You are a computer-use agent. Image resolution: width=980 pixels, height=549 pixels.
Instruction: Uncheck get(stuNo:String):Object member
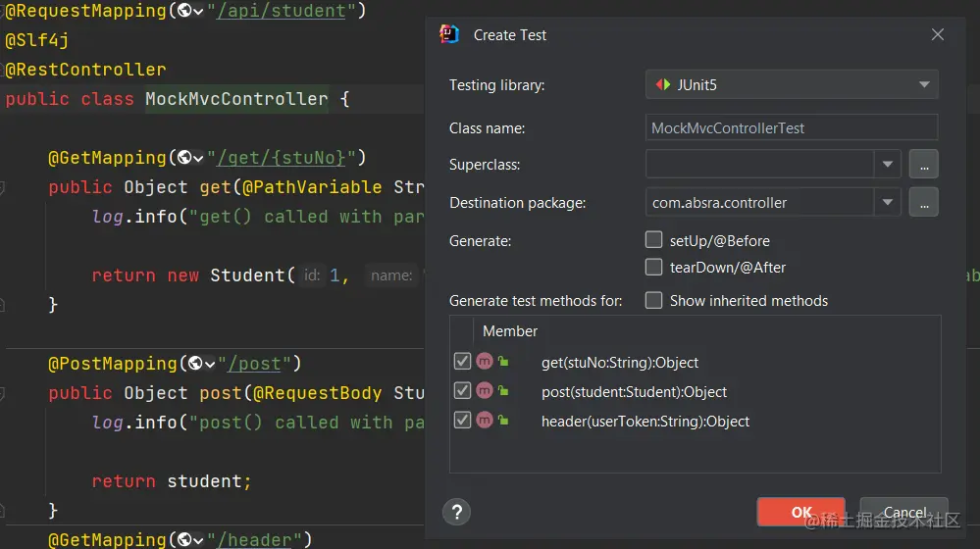pyautogui.click(x=462, y=361)
